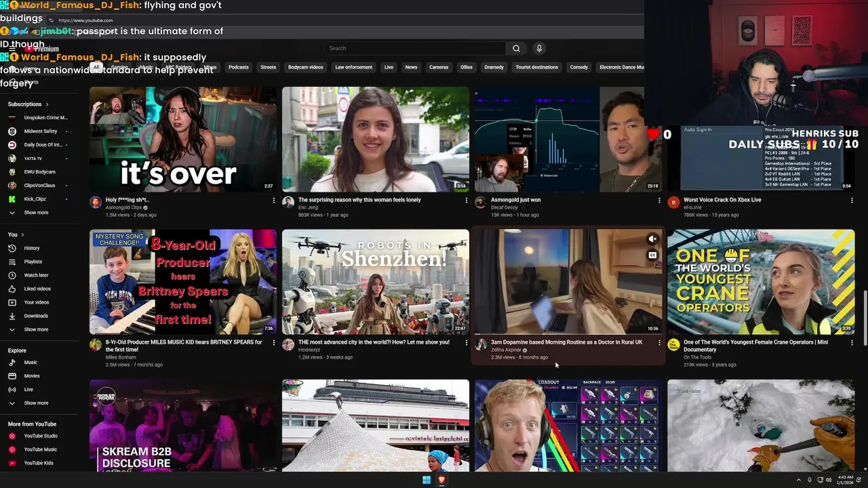The height and width of the screenshot is (488, 868).
Task: Select the Bodycam videos filter chip
Action: 305,67
